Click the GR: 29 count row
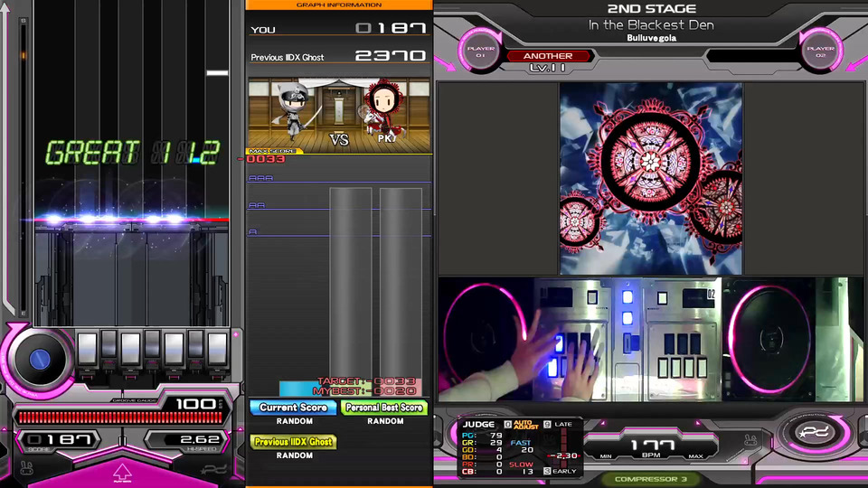Viewport: 868px width, 488px height. pyautogui.click(x=482, y=443)
